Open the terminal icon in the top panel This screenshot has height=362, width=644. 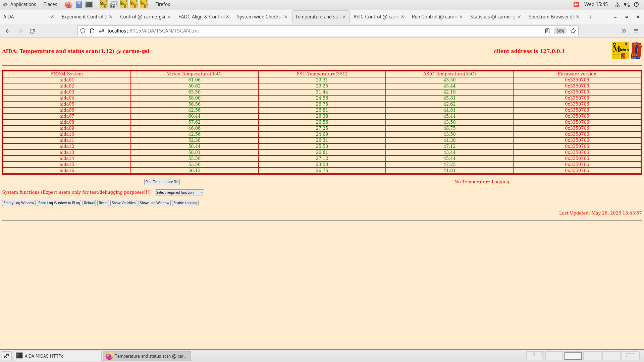[89, 4]
